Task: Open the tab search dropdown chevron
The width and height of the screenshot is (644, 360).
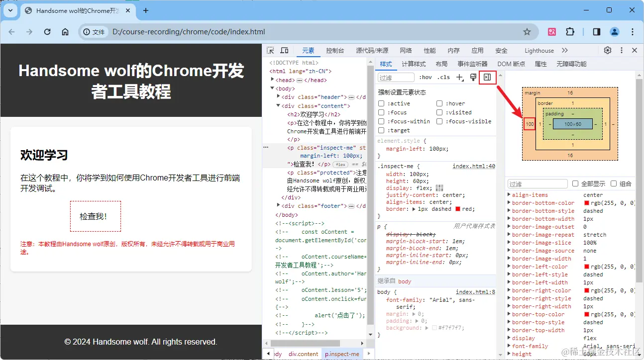Action: click(10, 10)
